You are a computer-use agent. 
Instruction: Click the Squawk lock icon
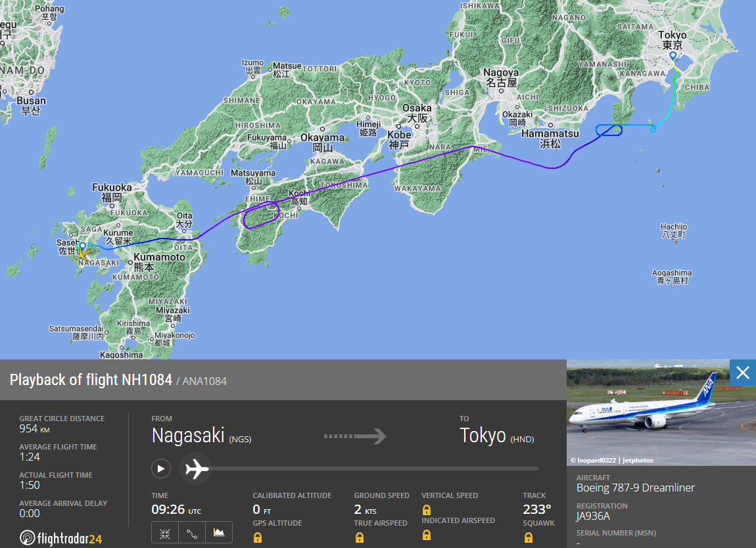(x=529, y=537)
